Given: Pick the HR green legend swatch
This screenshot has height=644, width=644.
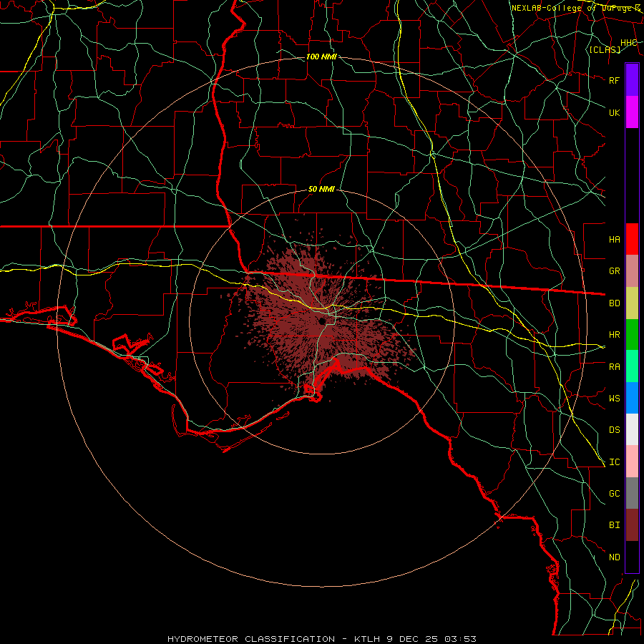Looking at the screenshot, I should click(x=632, y=335).
